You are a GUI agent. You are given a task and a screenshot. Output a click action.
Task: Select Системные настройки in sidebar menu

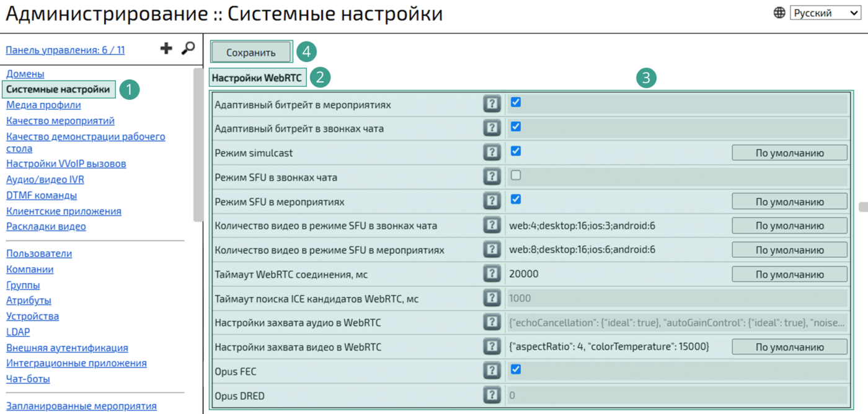point(58,89)
